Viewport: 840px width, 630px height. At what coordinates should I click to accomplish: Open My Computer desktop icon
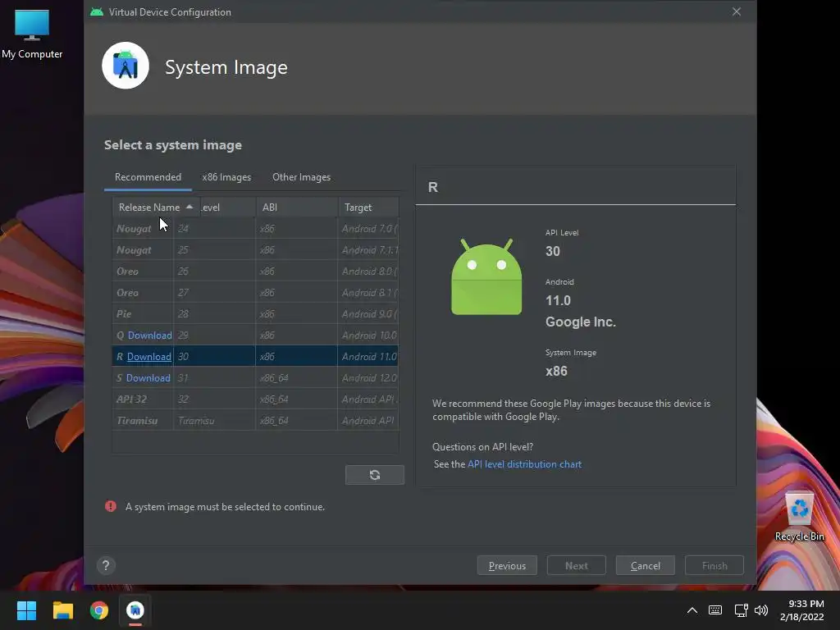click(32, 34)
